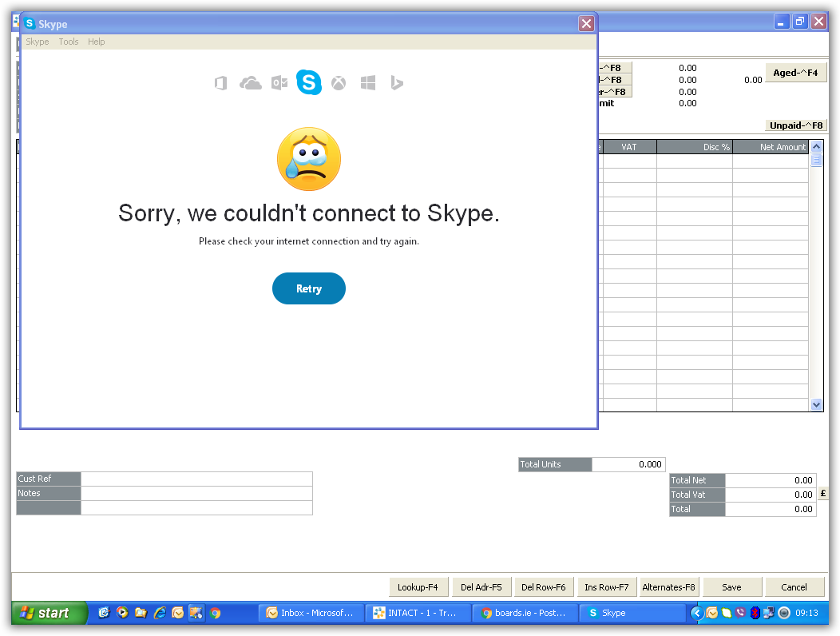Click the Bing icon in Skype header
840x636 pixels.
click(x=396, y=83)
